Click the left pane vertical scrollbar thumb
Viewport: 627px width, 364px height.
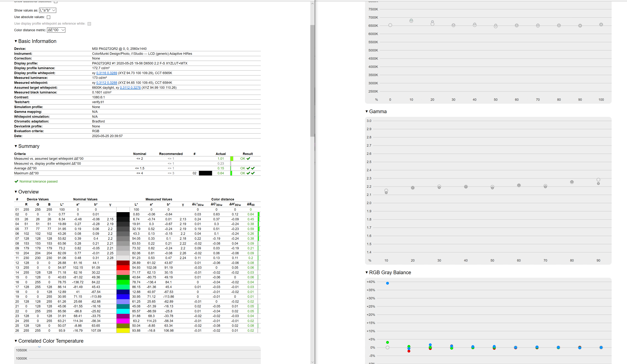click(312, 81)
